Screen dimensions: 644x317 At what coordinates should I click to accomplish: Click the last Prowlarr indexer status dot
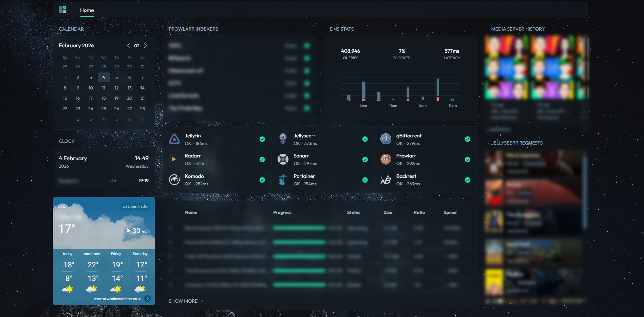pyautogui.click(x=307, y=108)
